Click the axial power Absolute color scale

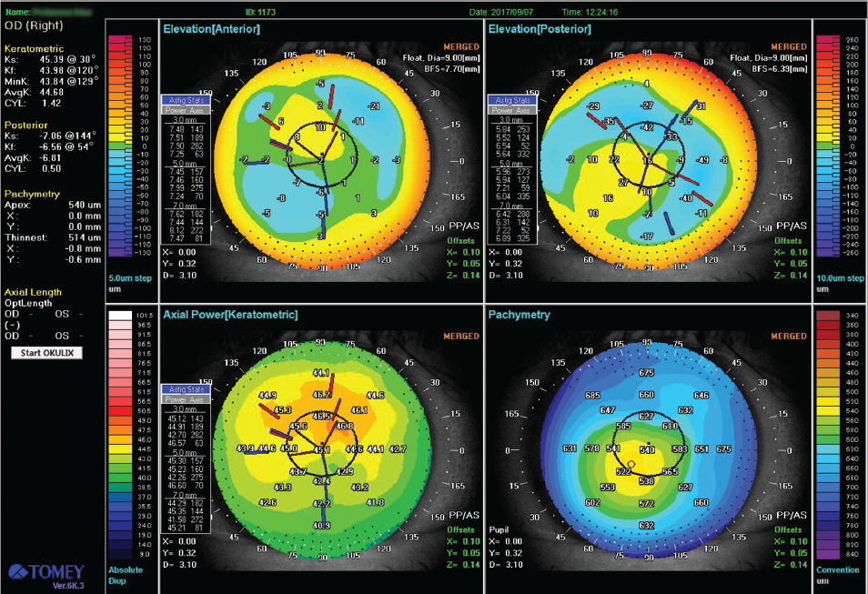[121, 434]
